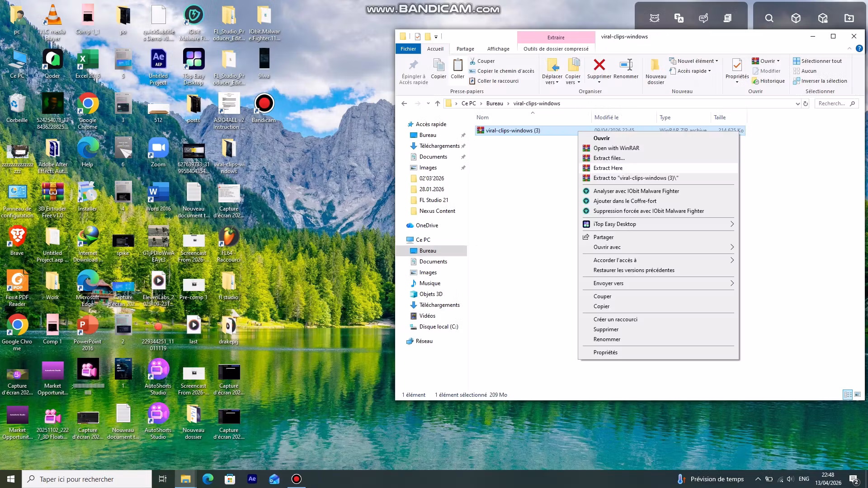Sort files by the Nom column header
This screenshot has width=868, height=488.
tap(533, 117)
